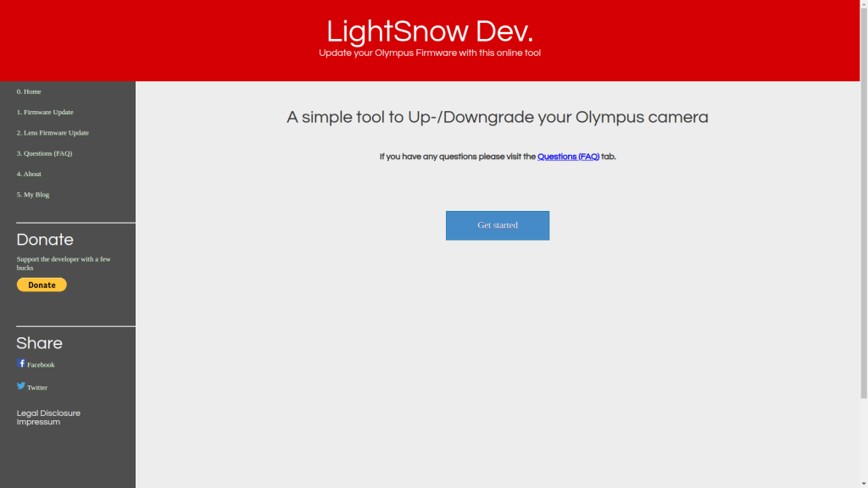Follow the Questions (FAQ) inline link

coord(568,157)
